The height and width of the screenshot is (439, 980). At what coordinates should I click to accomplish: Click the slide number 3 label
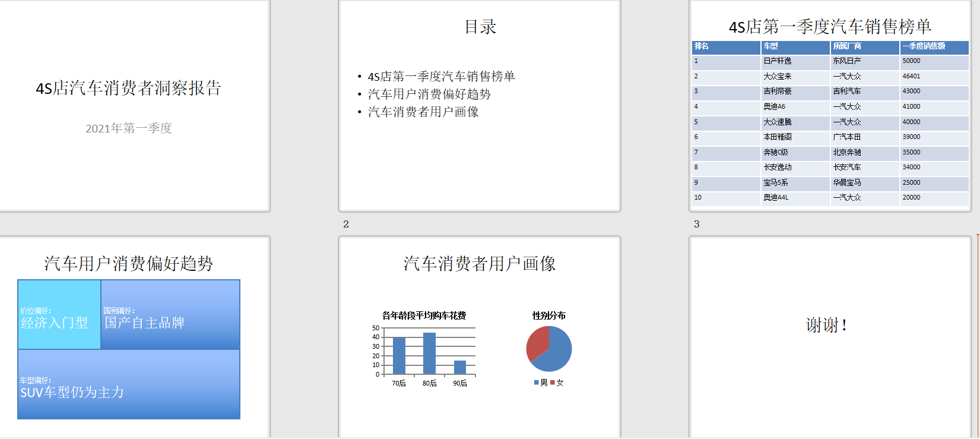697,224
